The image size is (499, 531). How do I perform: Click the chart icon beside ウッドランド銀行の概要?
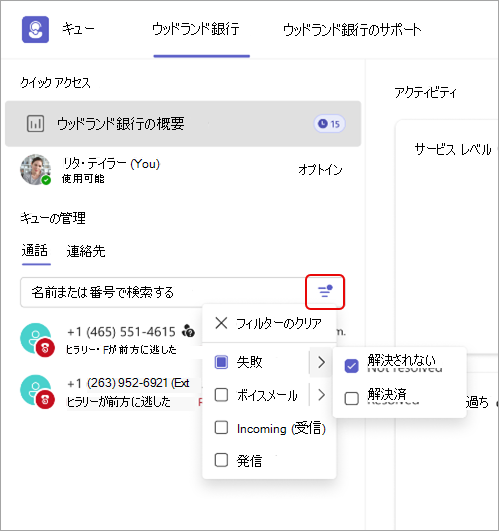(x=36, y=124)
